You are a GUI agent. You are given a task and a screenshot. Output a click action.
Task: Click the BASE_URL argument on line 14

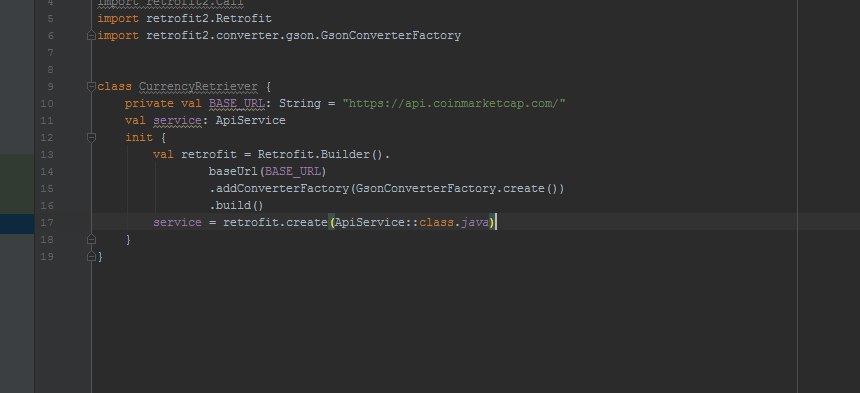tap(292, 172)
